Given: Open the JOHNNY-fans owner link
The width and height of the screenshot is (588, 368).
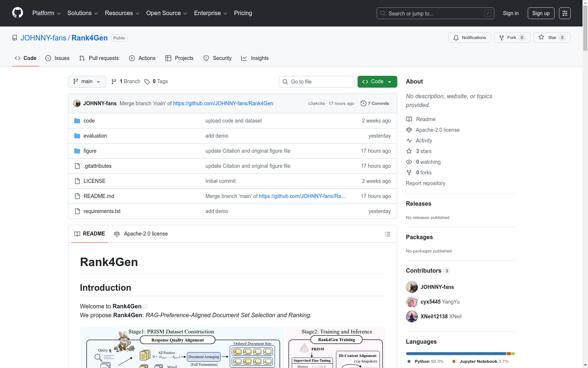Looking at the screenshot, I should 43,38.
